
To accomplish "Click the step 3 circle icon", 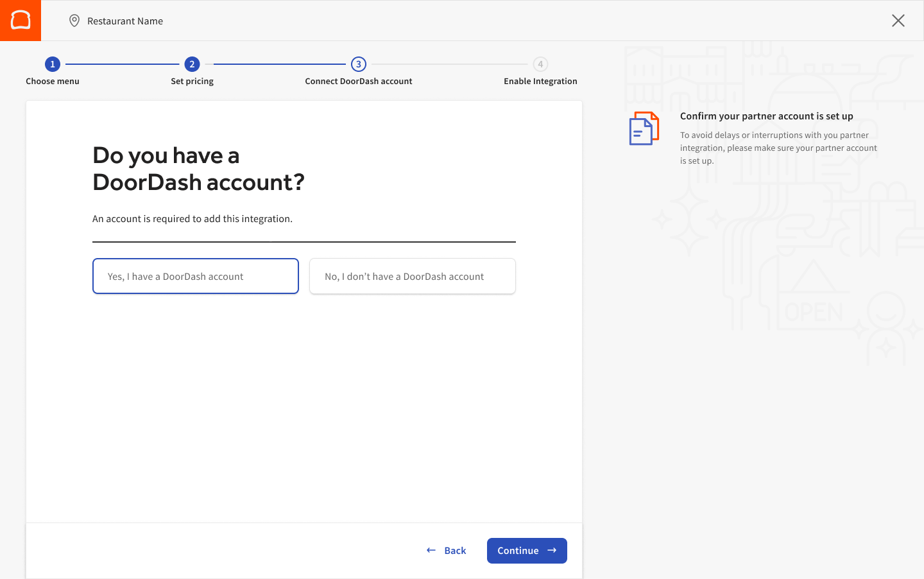I will (x=358, y=64).
